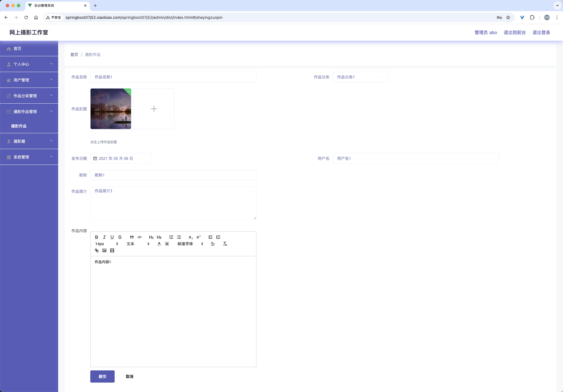Open the 文本 paragraph style dropdown

point(138,244)
